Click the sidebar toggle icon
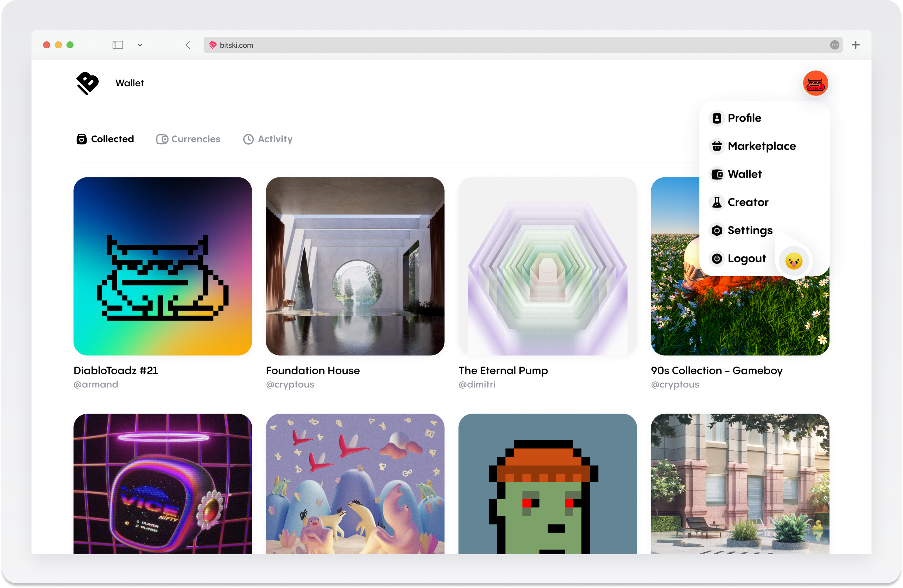This screenshot has height=588, width=903. (118, 45)
